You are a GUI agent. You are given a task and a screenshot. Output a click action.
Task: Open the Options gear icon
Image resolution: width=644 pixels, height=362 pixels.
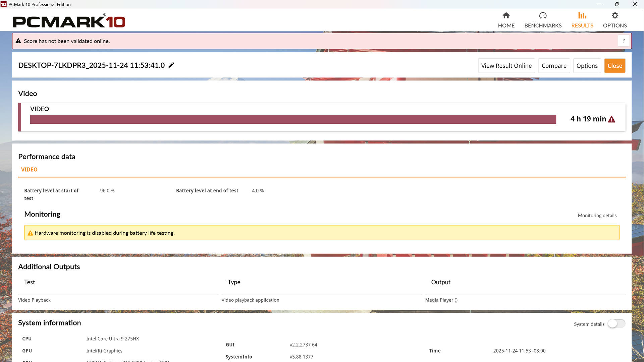tap(614, 15)
